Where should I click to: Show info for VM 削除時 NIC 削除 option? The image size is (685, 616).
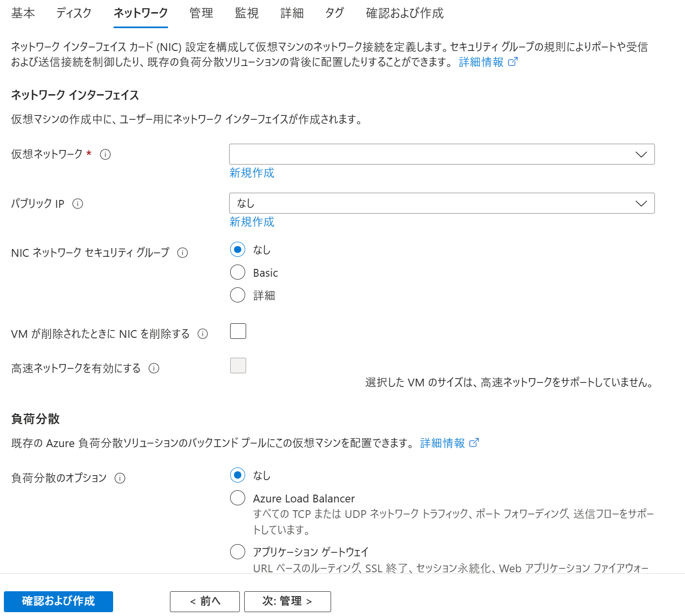(x=203, y=333)
